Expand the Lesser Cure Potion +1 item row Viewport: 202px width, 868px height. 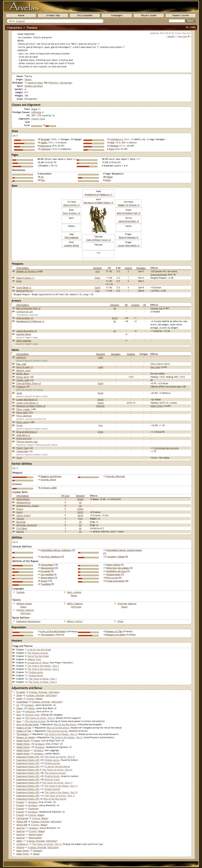tap(14, 403)
